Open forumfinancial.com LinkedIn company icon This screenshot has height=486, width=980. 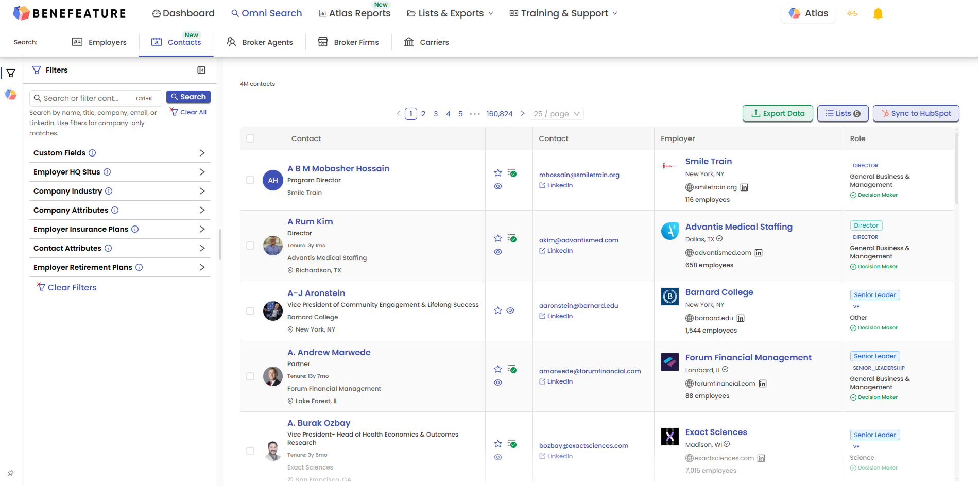pyautogui.click(x=763, y=384)
